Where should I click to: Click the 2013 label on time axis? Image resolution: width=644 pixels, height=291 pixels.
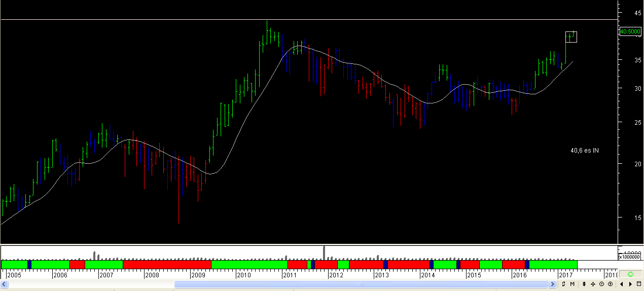[x=382, y=275]
